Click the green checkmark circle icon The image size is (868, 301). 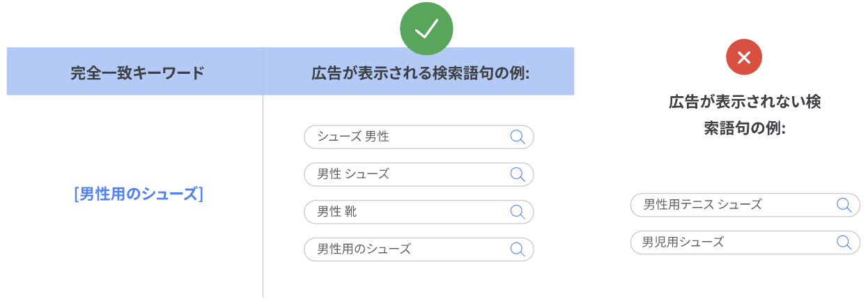[426, 29]
